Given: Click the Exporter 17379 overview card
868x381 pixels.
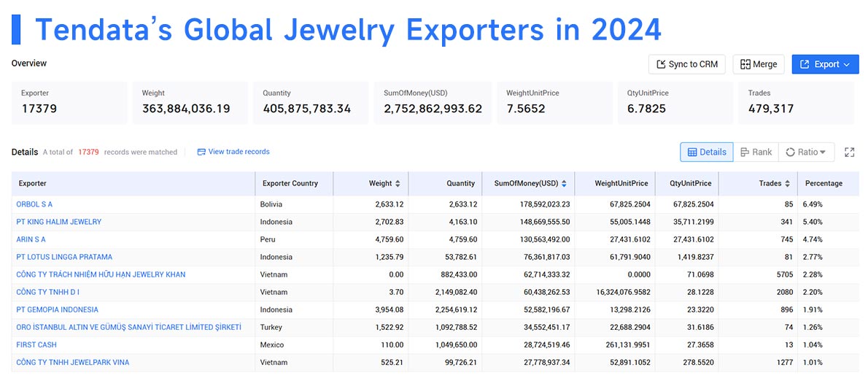Looking at the screenshot, I should pyautogui.click(x=69, y=102).
